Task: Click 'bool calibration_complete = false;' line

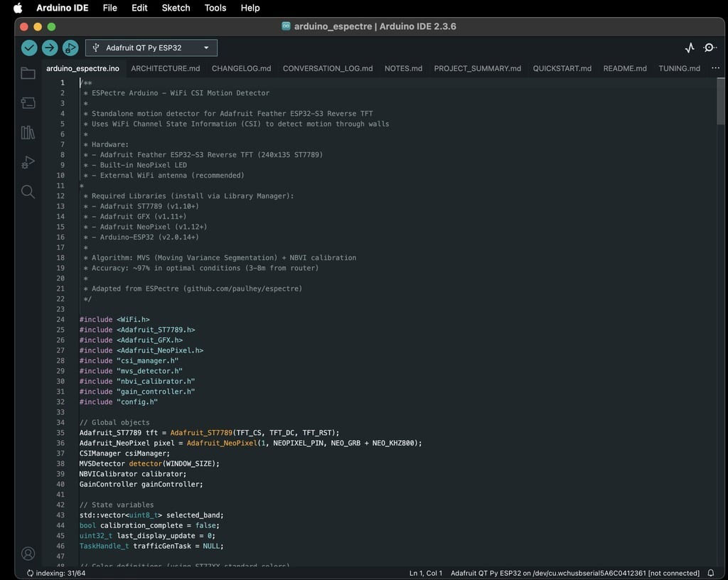Action: tap(149, 525)
